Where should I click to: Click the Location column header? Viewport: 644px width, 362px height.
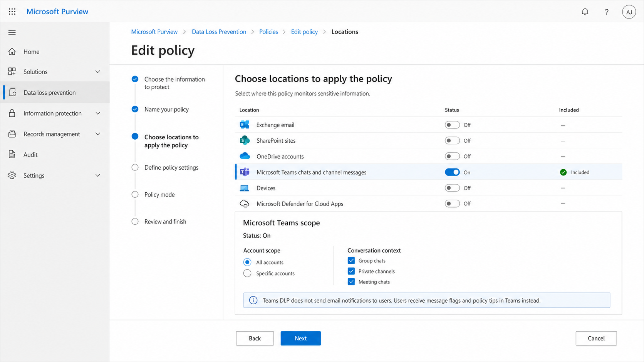coord(249,110)
